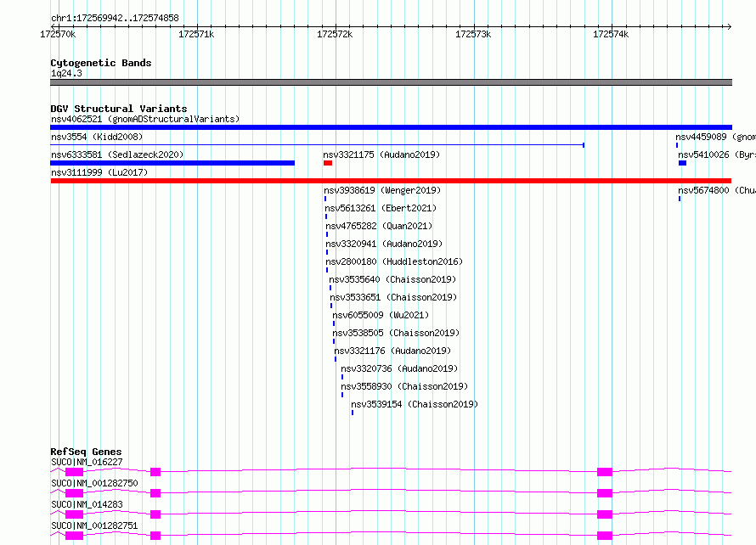Viewport: 756px width, 545px height.
Task: Open variant nsv4459089 label
Action: coord(715,137)
